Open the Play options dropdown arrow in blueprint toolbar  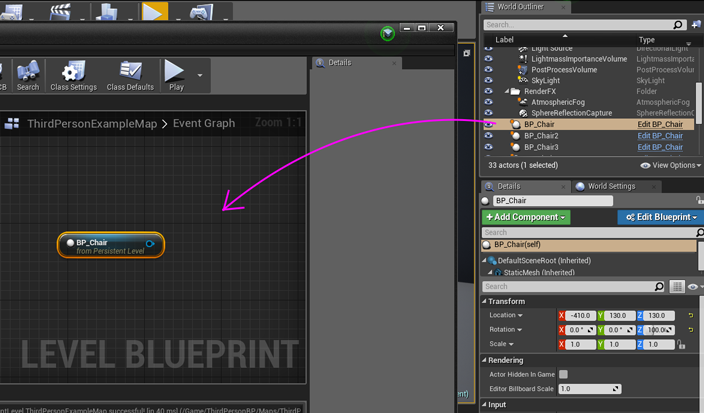click(200, 75)
